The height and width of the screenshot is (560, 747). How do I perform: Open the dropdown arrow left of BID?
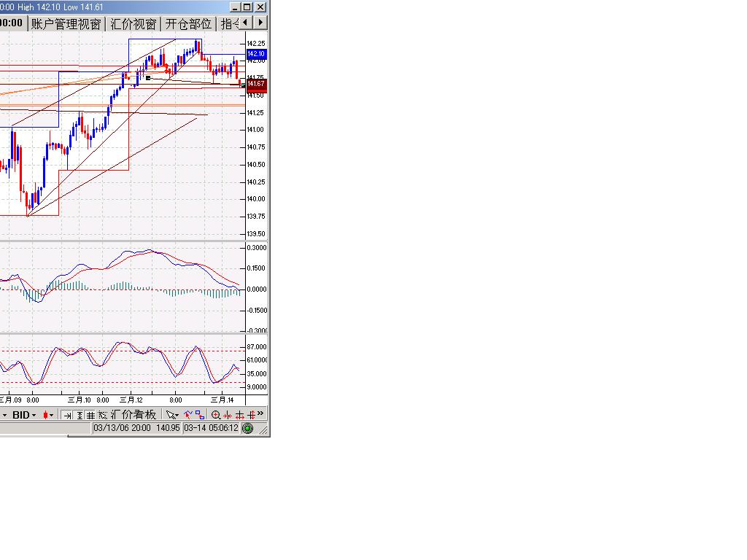(x=4, y=415)
